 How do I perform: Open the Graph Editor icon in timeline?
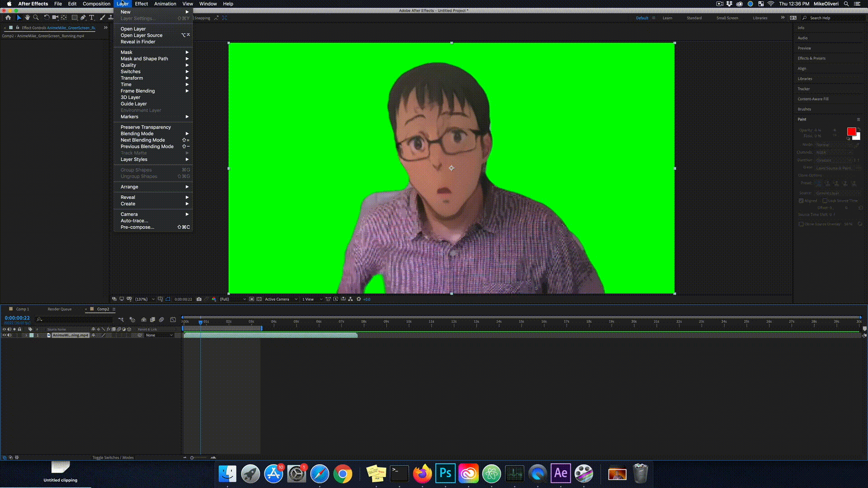click(173, 319)
